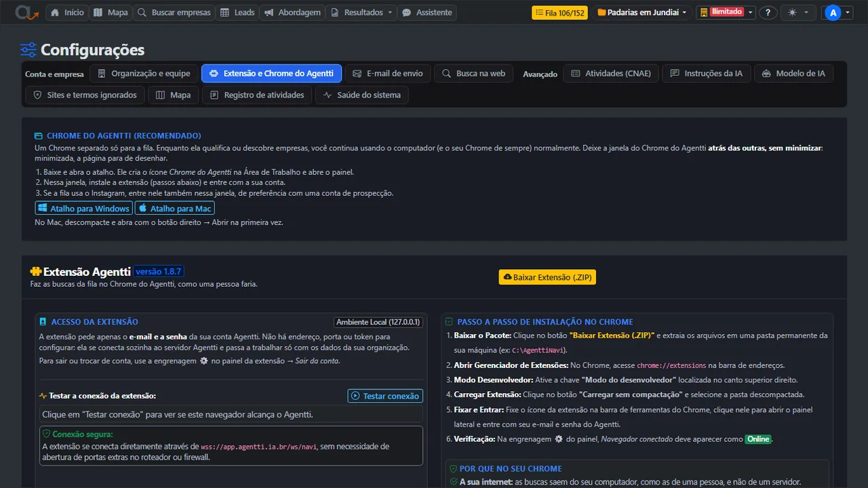Switch to the Organização e equipe tab
Image resolution: width=868 pixels, height=488 pixels.
pyautogui.click(x=144, y=73)
